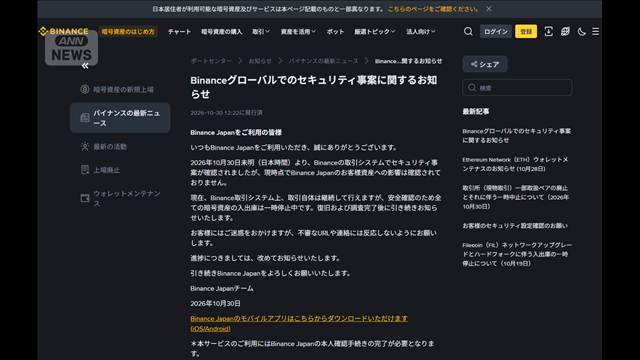Click the 最新記事 section heading
Viewport: 640px width, 360px height.
click(476, 111)
